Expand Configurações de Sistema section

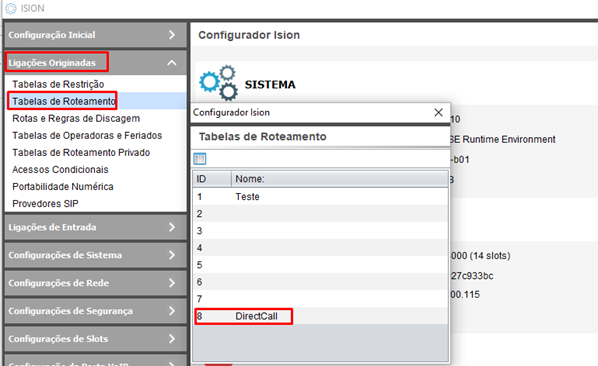coord(95,255)
